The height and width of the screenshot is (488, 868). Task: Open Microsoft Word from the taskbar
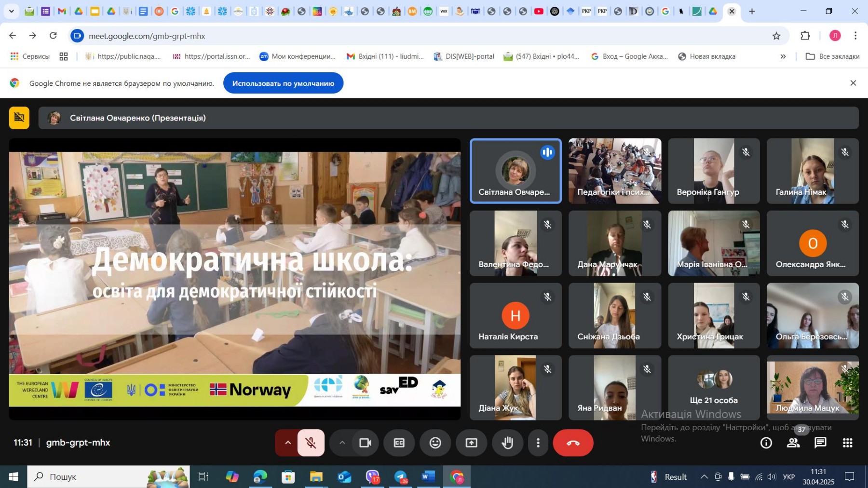coord(427,477)
